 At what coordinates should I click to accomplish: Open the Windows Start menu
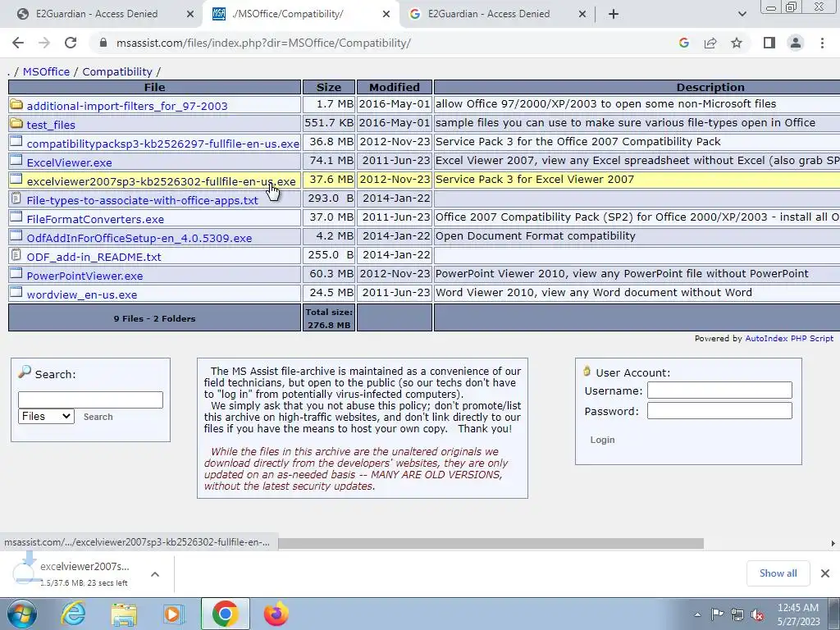22,614
